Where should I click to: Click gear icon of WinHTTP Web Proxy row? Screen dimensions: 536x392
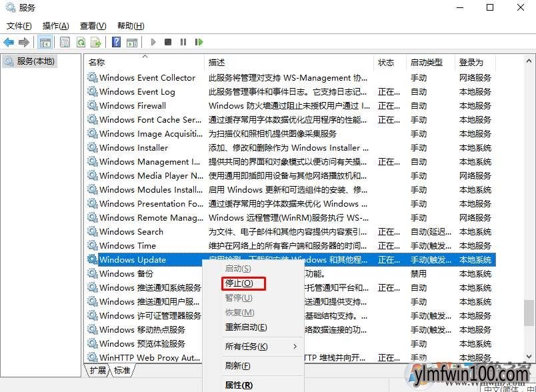point(93,357)
